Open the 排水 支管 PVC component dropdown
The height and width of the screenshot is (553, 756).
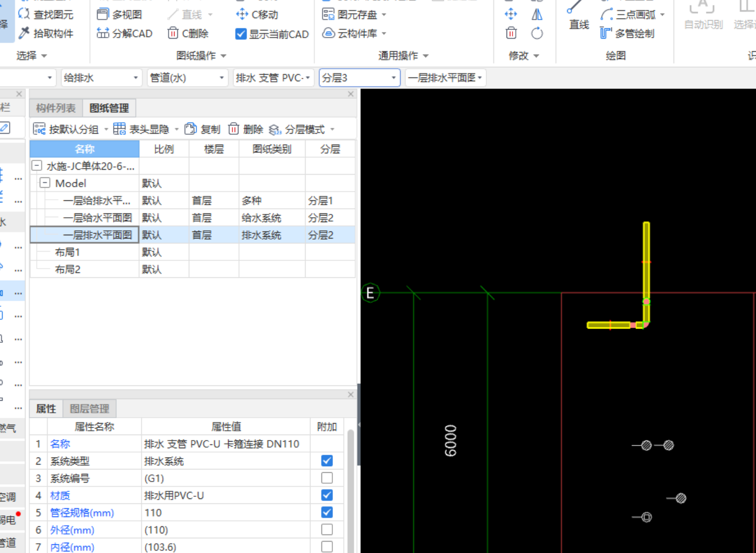[x=273, y=78]
